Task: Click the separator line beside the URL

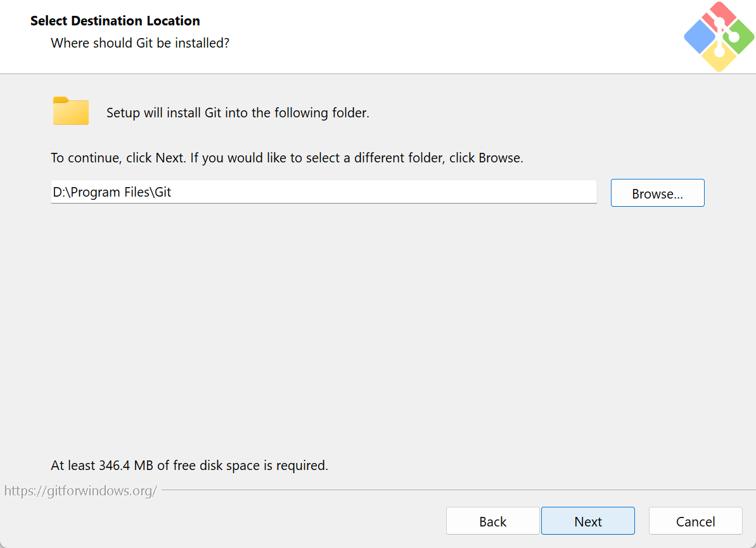Action: click(456, 490)
